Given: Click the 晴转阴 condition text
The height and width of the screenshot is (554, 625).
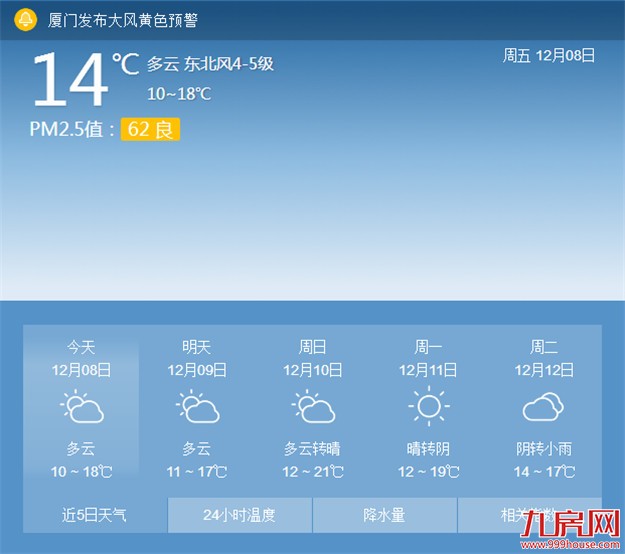Looking at the screenshot, I should click(428, 449).
